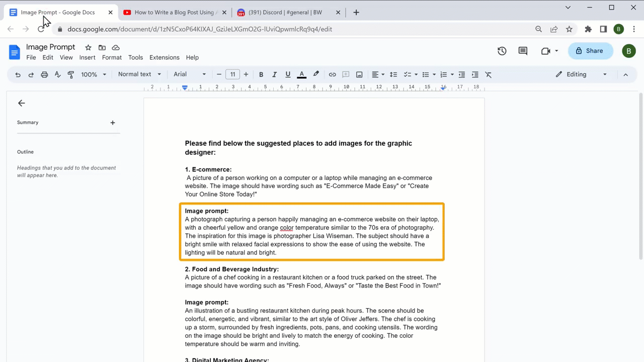
Task: Open the text alignment dropdown
Action: [x=378, y=74]
